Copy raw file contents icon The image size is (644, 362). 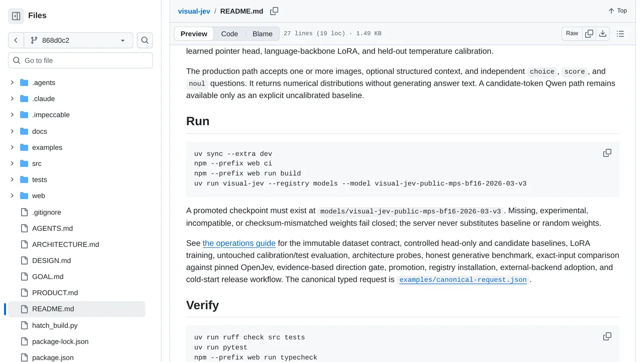tap(589, 34)
